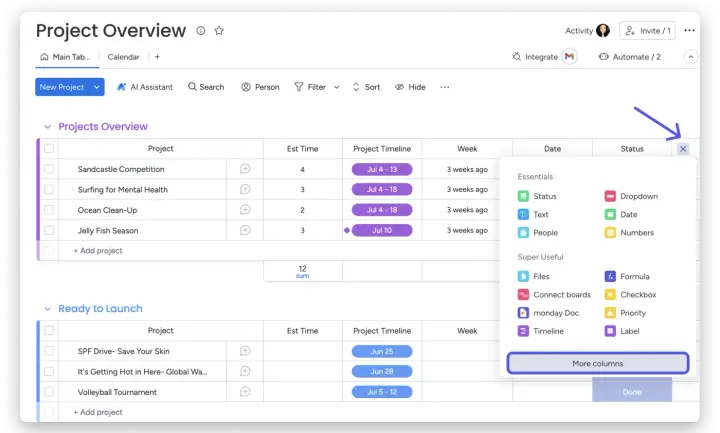The width and height of the screenshot is (720, 433).
Task: Add a monday Doc column
Action: point(548,313)
